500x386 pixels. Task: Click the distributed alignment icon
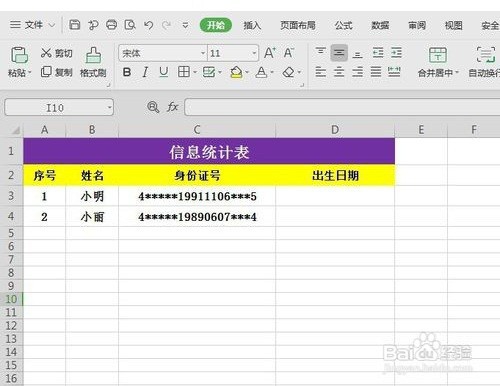(394, 72)
